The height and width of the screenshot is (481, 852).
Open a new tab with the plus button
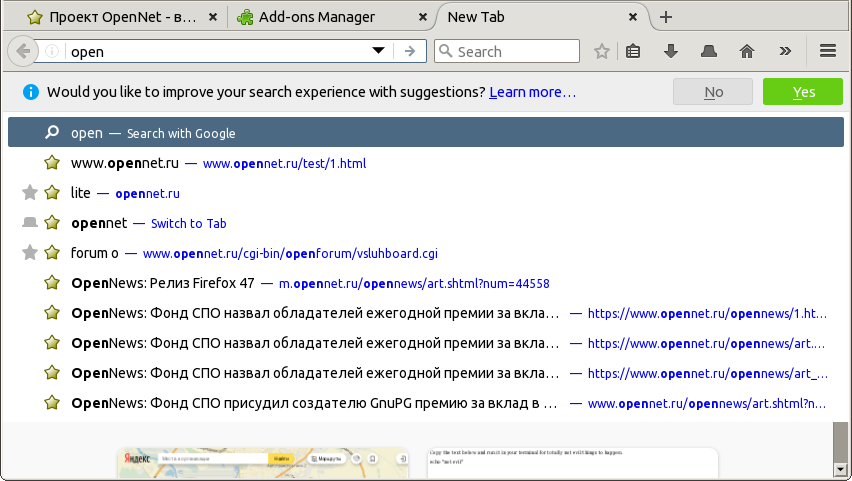point(666,17)
